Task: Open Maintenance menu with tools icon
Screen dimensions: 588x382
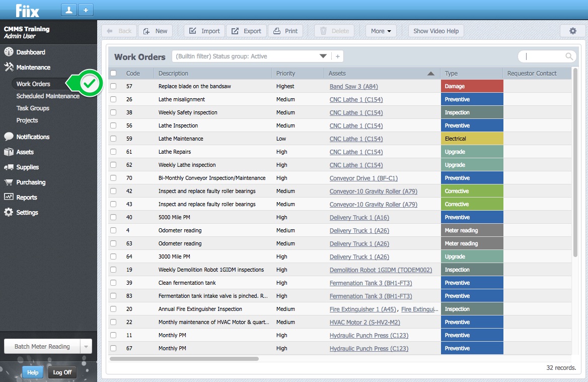Action: pyautogui.click(x=27, y=67)
